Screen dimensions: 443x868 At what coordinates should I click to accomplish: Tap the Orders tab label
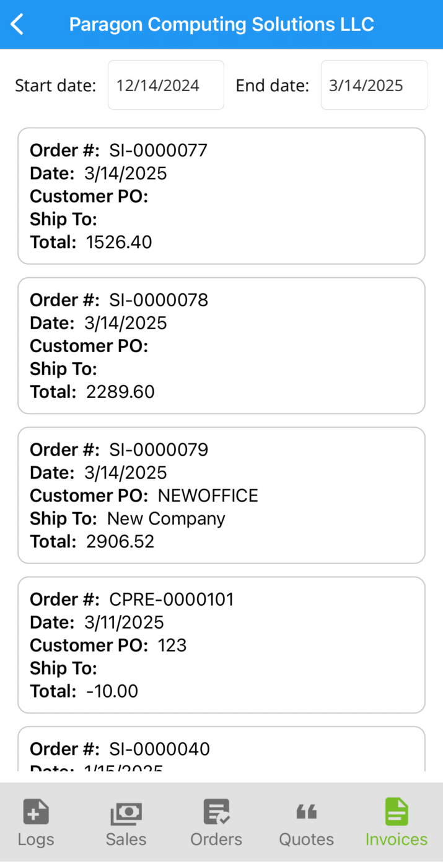pyautogui.click(x=216, y=839)
